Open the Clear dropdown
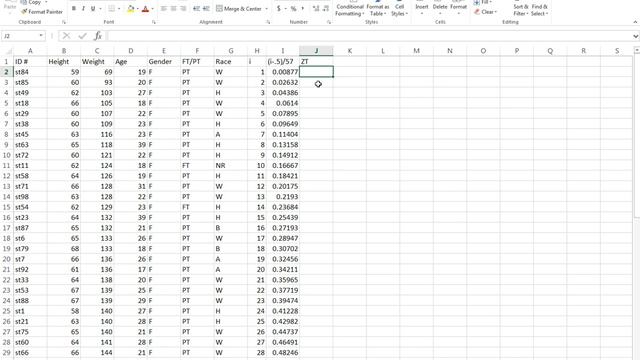Viewport: 640px width, 360px height. coord(485,12)
